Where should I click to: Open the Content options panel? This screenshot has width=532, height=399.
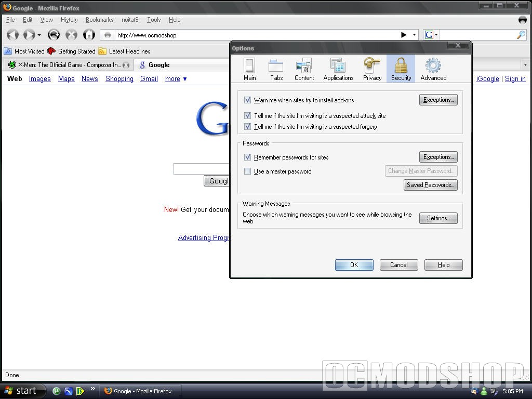click(304, 69)
